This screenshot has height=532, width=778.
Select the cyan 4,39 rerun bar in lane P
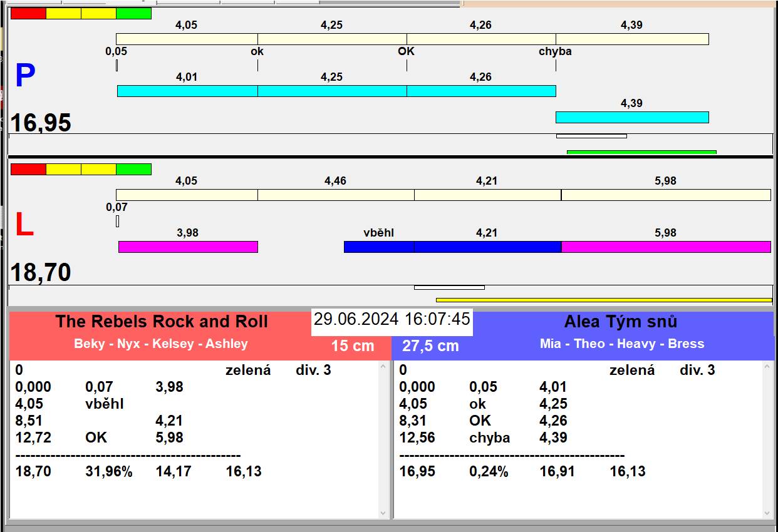pos(631,117)
